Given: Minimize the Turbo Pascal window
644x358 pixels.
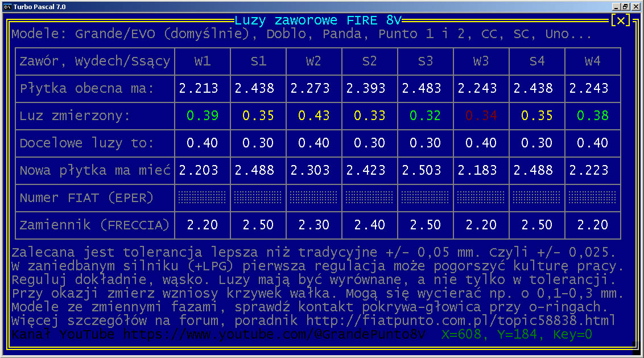Looking at the screenshot, I should coord(616,6).
